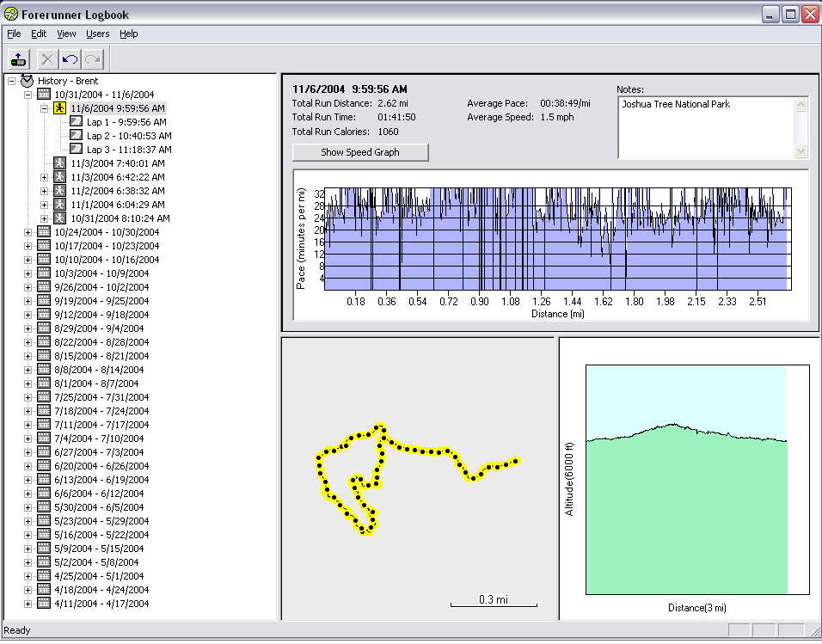822x644 pixels.
Task: Expand the 9/12/2004 - 9/18/2004 week
Action: [28, 315]
